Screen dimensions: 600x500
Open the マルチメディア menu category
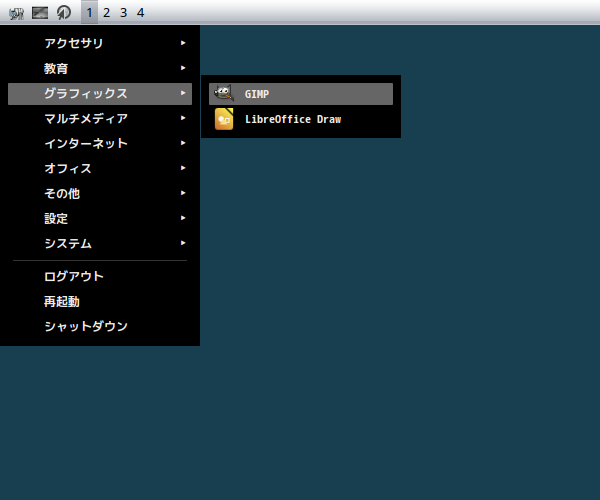pyautogui.click(x=100, y=119)
